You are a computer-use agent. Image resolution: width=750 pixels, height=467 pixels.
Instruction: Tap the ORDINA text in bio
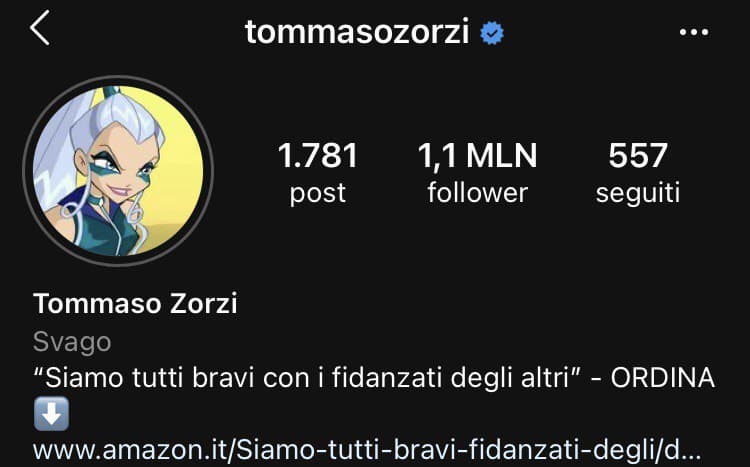pos(662,378)
